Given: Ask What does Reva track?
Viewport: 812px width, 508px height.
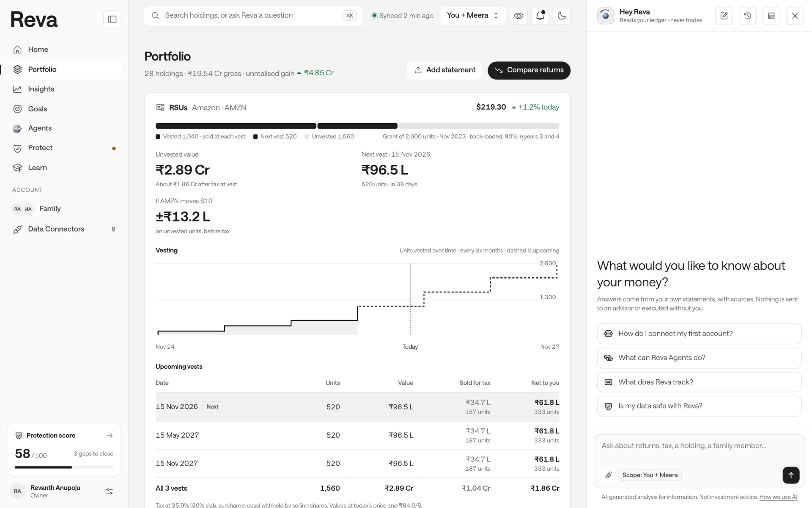Looking at the screenshot, I should (x=699, y=382).
